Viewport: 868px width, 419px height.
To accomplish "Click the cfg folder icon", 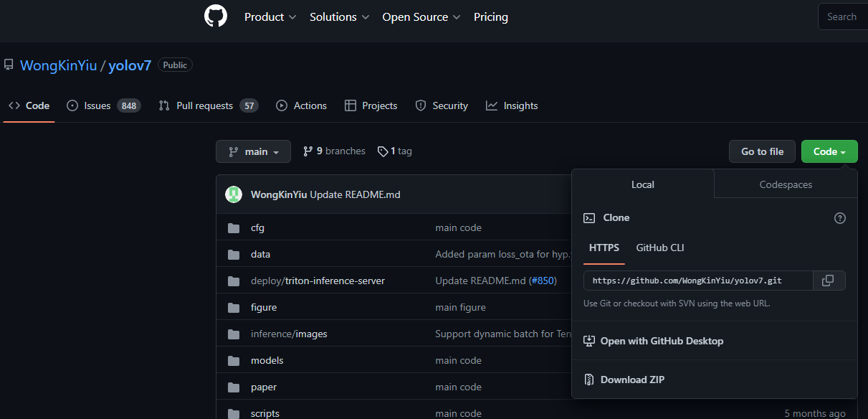I will click(x=234, y=228).
